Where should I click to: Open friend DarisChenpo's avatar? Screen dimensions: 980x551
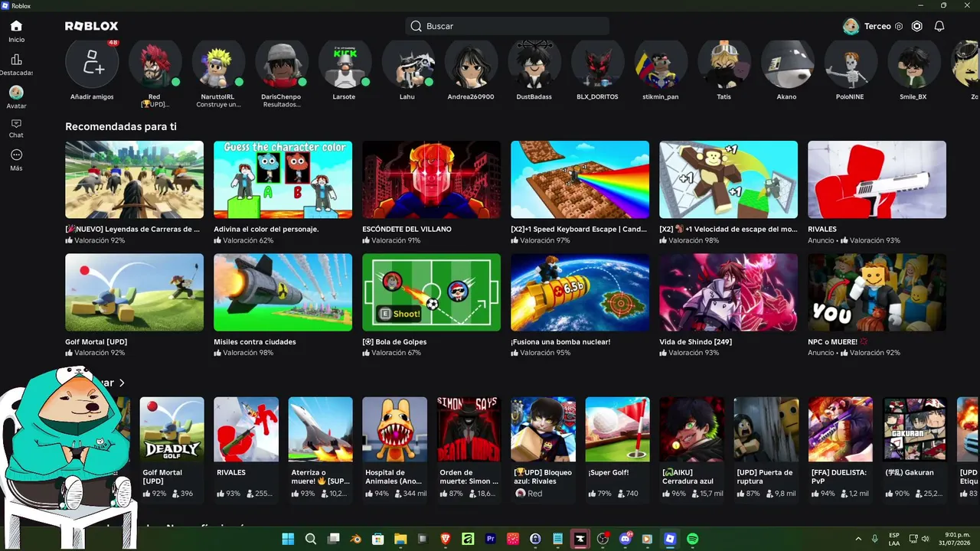(x=281, y=63)
